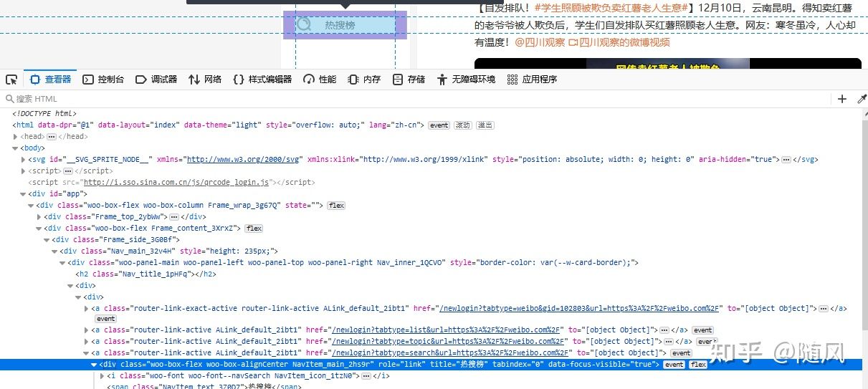
Task: Click event badge below exact-active anchor
Action: [x=105, y=319]
